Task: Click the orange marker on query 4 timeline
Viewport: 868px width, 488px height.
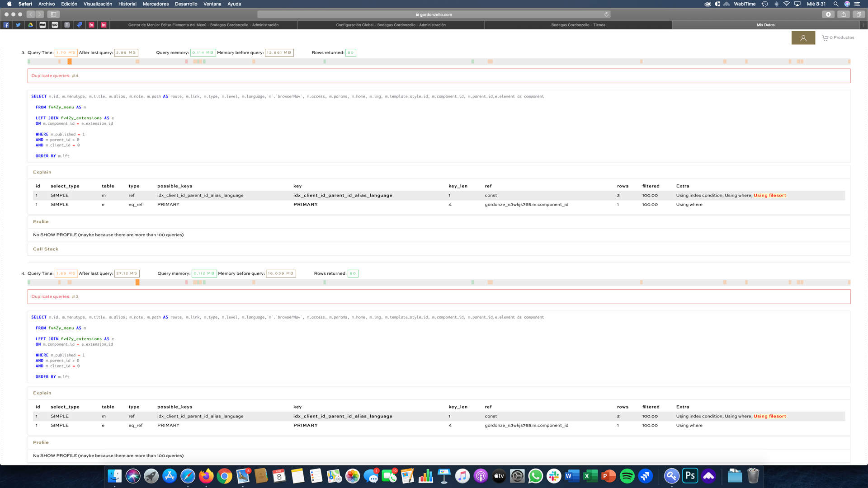Action: coord(137,282)
